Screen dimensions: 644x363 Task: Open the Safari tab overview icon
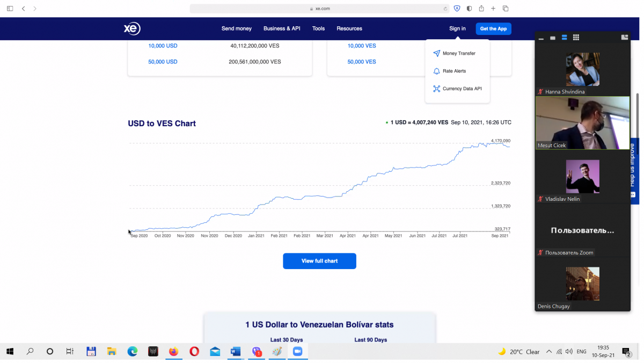coord(506,9)
